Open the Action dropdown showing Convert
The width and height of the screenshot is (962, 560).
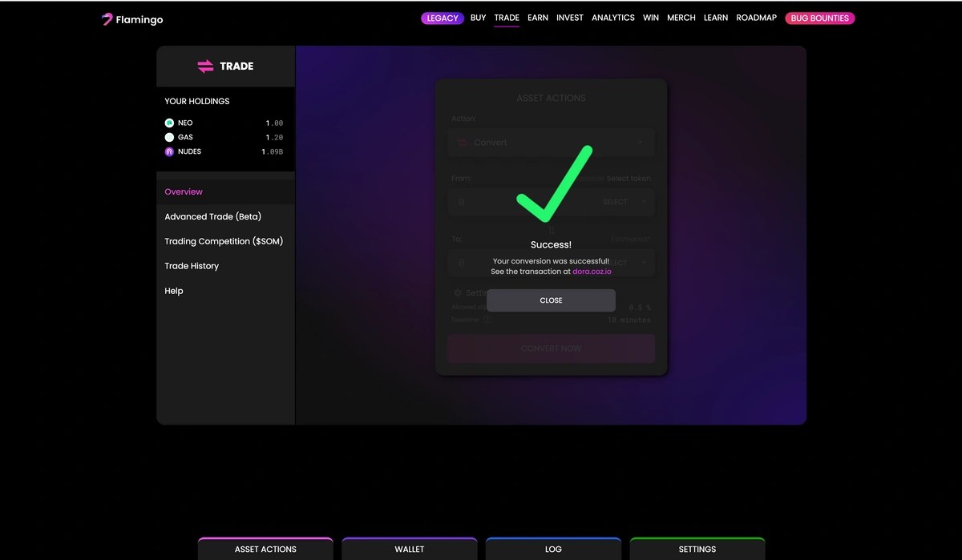click(x=551, y=142)
